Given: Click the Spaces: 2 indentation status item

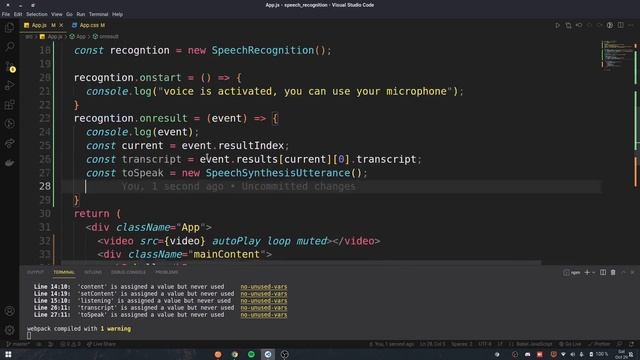Looking at the screenshot, I should (x=461, y=344).
